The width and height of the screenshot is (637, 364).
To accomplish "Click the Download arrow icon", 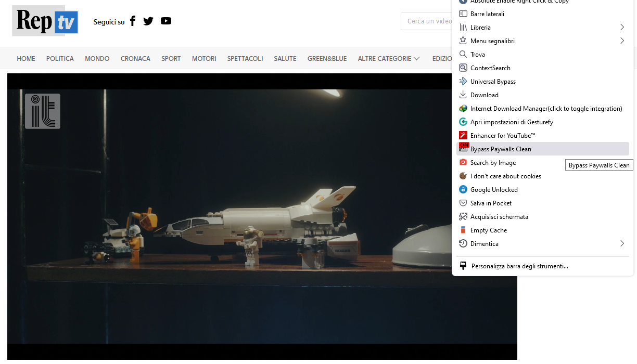I will pyautogui.click(x=463, y=95).
